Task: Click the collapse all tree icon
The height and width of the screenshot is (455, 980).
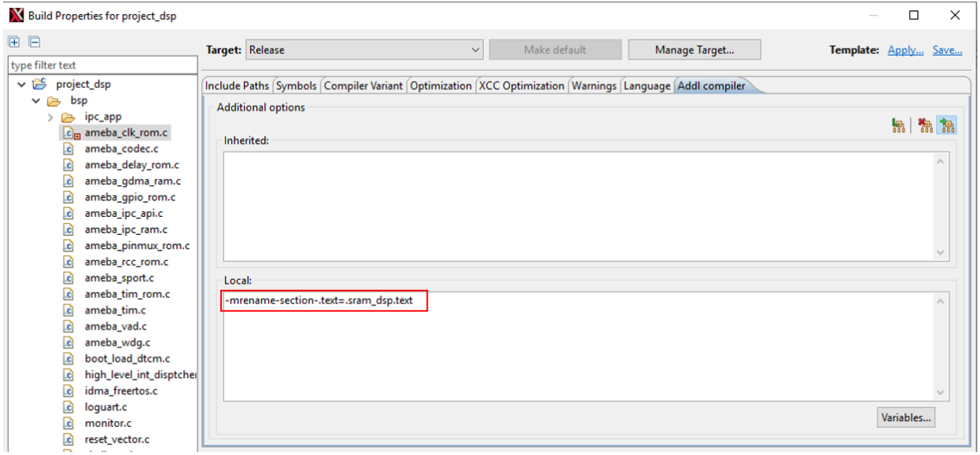Action: coord(35,42)
